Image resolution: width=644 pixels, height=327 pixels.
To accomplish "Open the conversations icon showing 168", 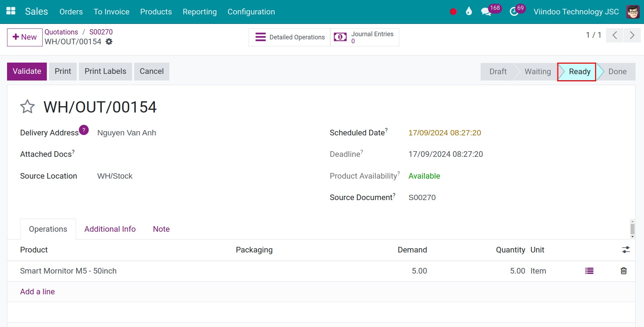I will (486, 12).
